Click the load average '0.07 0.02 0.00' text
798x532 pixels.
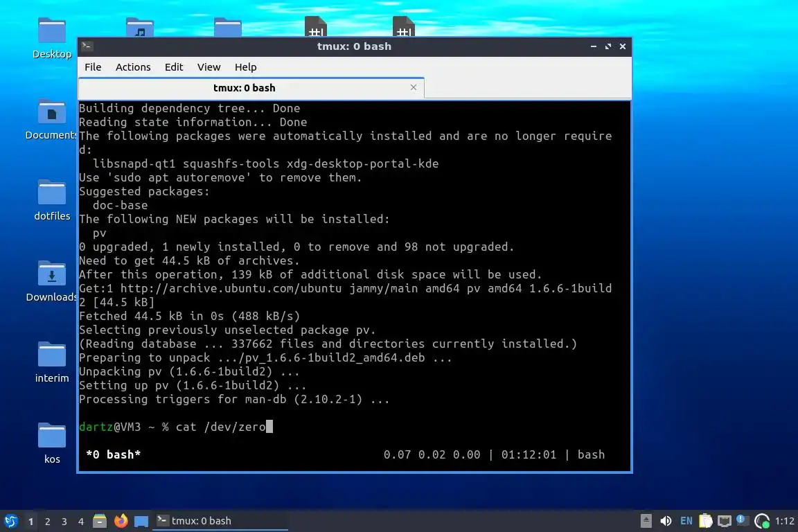(x=432, y=454)
